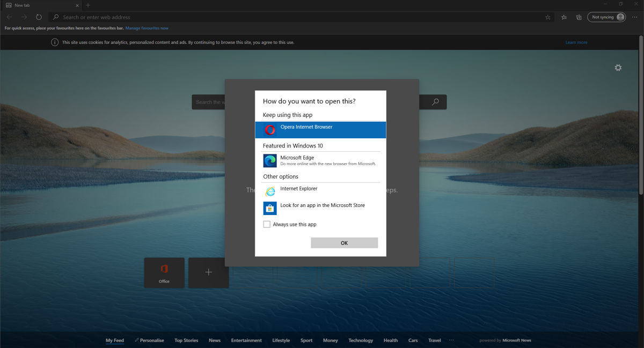The image size is (644, 348).
Task: Expand more feed categories ellipsis
Action: pos(451,340)
